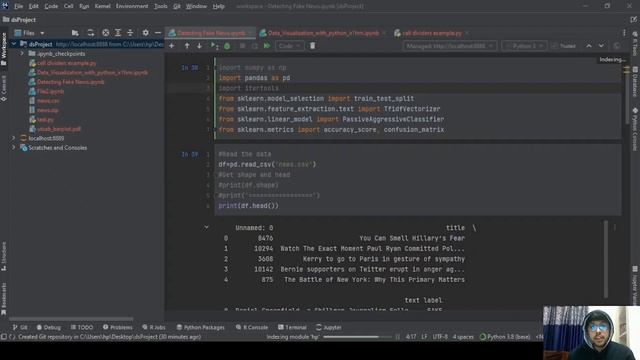This screenshot has height=360, width=640.
Task: Hide the Files panel with the minus icon
Action: [158, 33]
